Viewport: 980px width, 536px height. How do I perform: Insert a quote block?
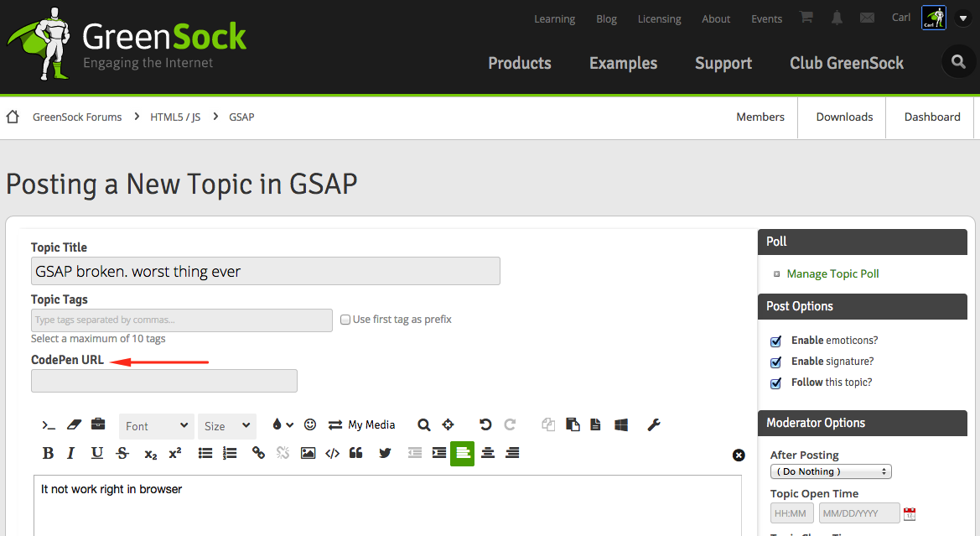point(356,453)
